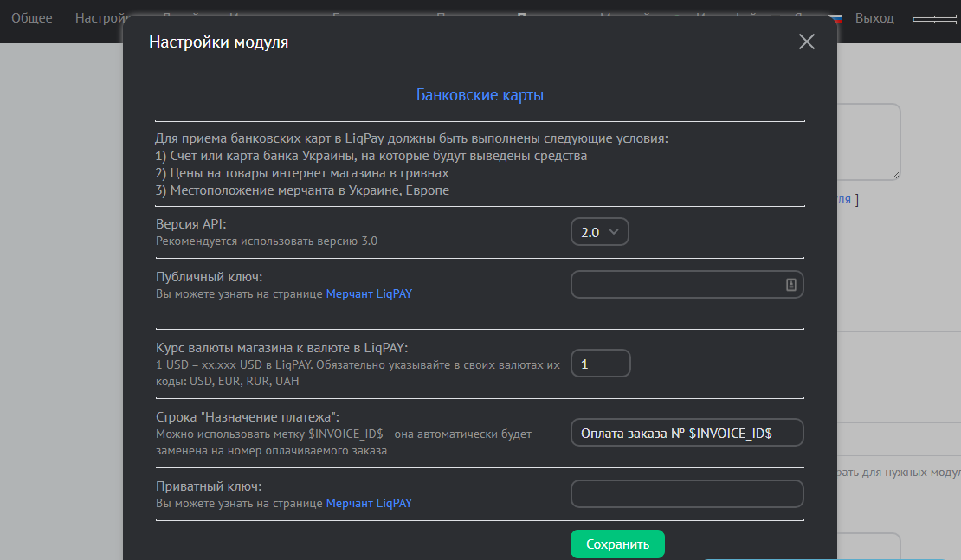Screen dimensions: 961x560
Task: Focus the currency rate field containing 1
Action: click(600, 364)
